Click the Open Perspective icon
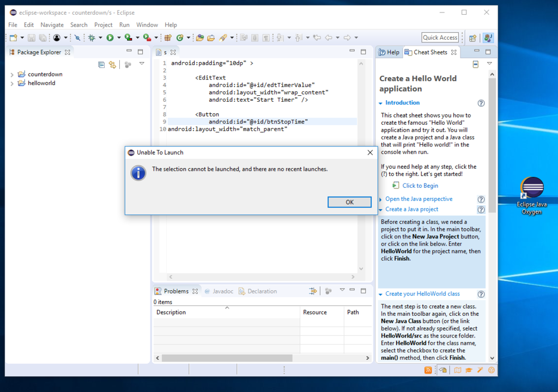The height and width of the screenshot is (392, 558). tap(472, 38)
